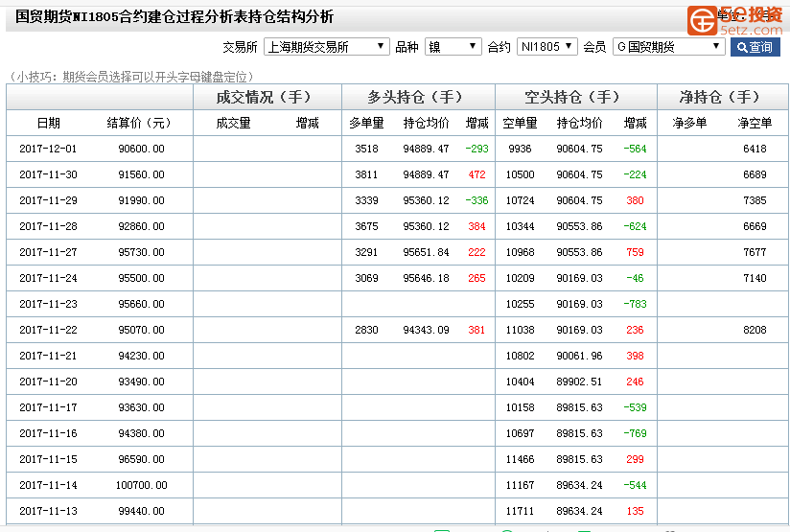Click the 查询 search button
The width and height of the screenshot is (790, 532).
click(x=755, y=47)
